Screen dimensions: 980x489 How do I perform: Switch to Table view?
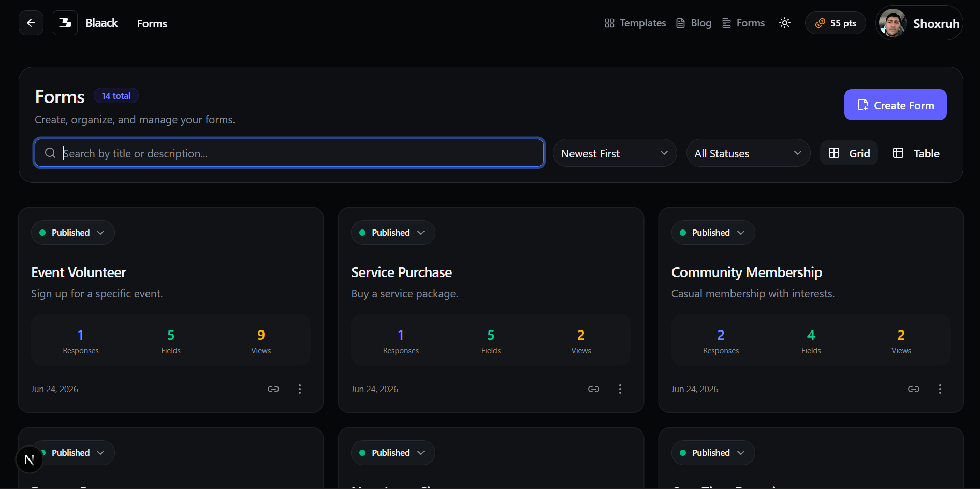(x=916, y=153)
